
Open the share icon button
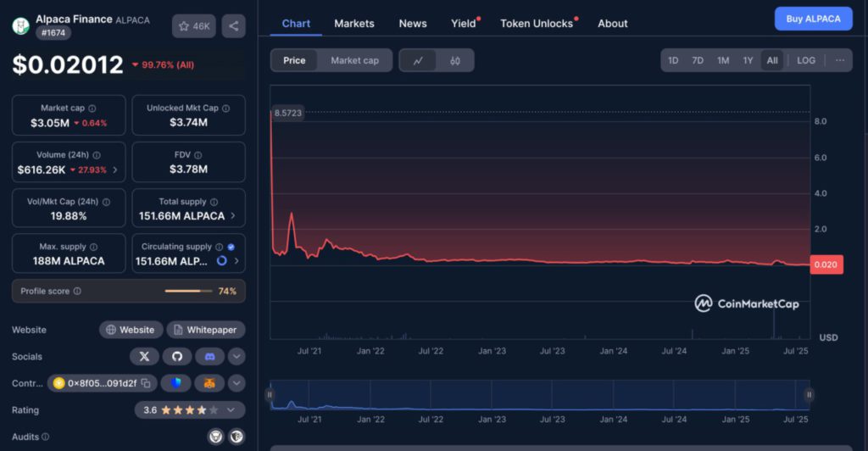233,26
